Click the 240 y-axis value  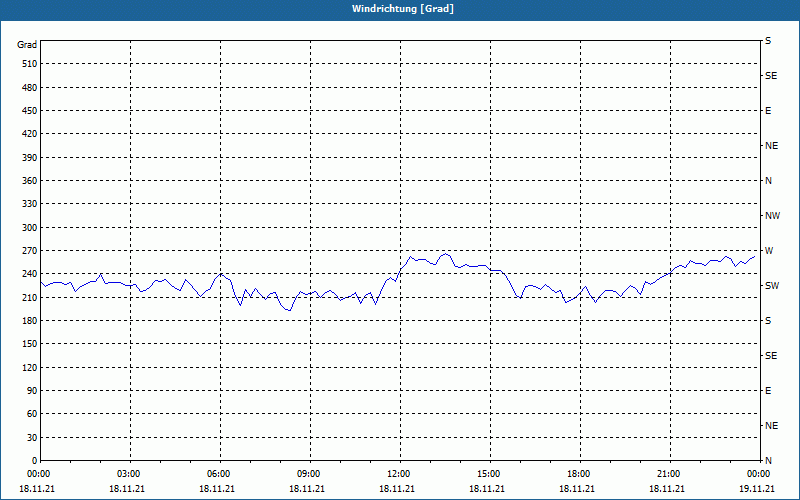(x=30, y=274)
